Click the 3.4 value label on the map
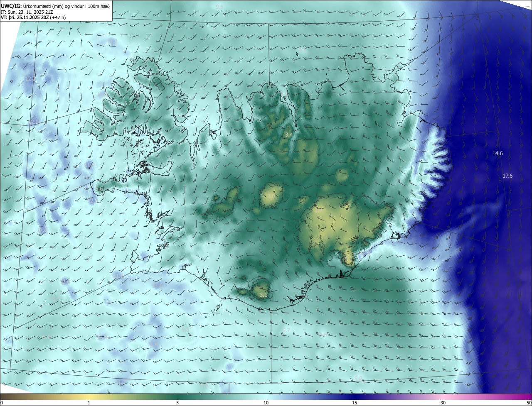The width and height of the screenshot is (532, 406). tap(288, 135)
